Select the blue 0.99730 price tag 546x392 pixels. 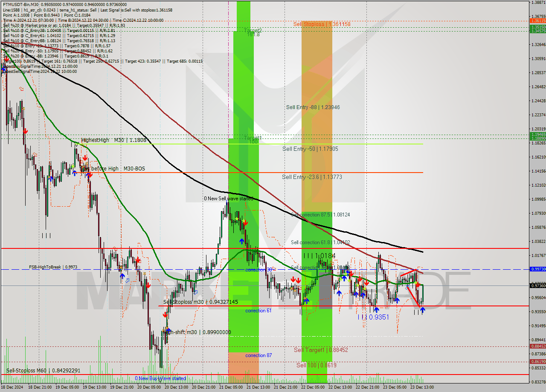click(537, 269)
